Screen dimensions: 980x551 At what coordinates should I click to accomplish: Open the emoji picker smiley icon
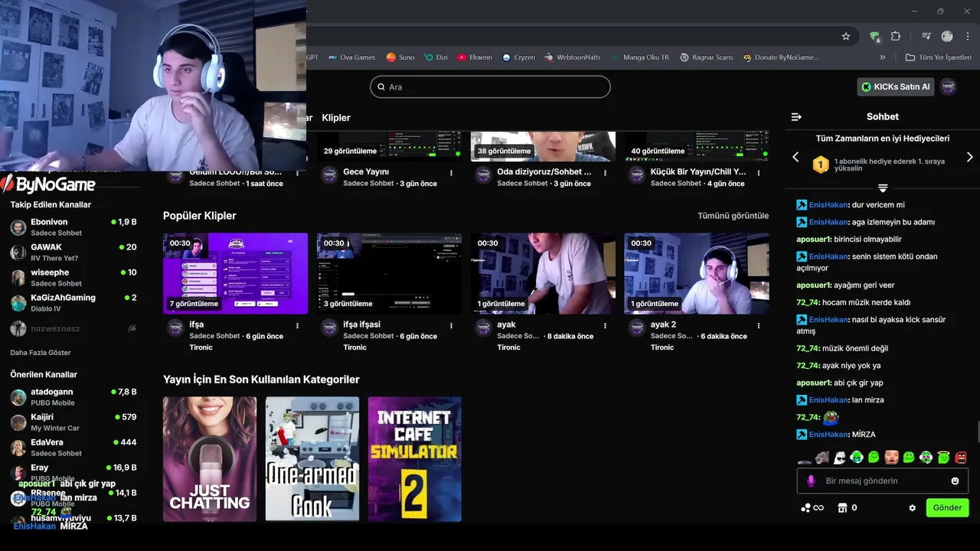[x=955, y=481]
